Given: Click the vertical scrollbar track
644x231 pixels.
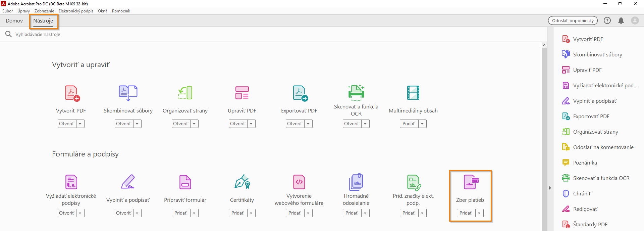Looking at the screenshot, I should coord(544,139).
